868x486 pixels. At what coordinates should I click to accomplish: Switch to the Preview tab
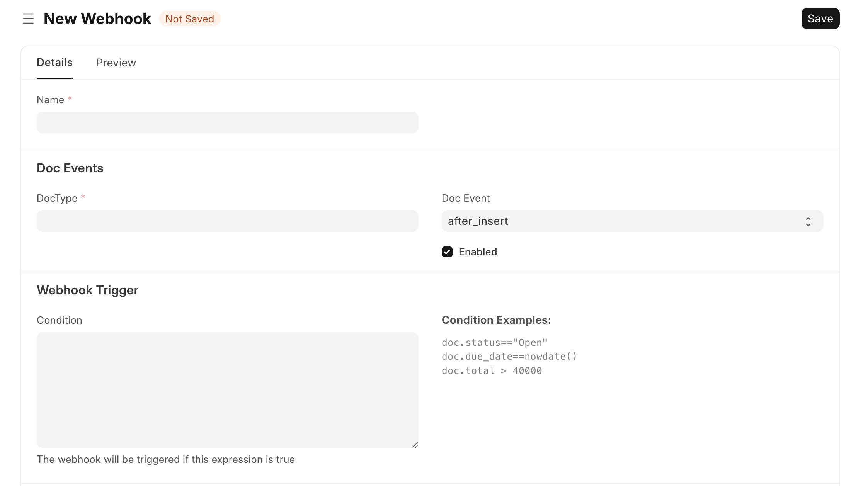(116, 63)
